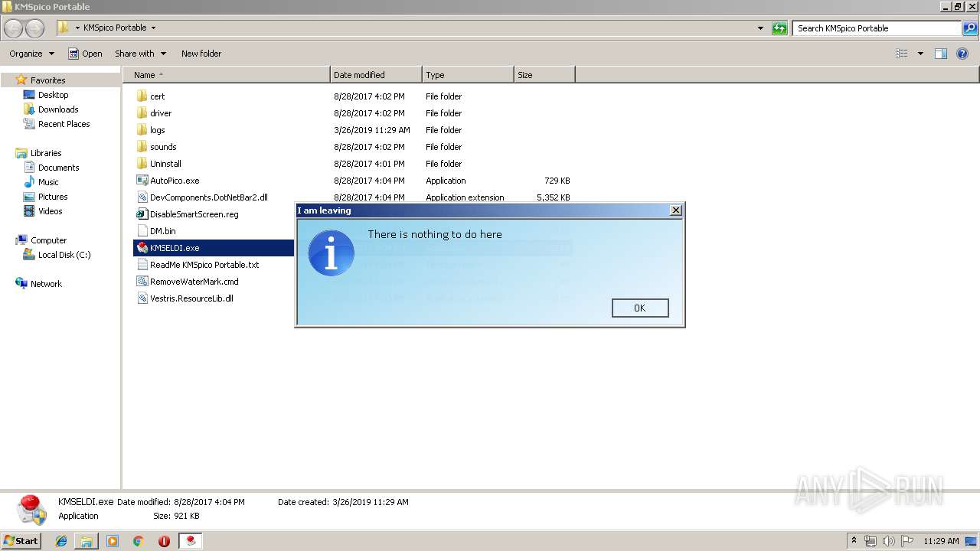
Task: Select the Uninstall folder icon
Action: [142, 164]
